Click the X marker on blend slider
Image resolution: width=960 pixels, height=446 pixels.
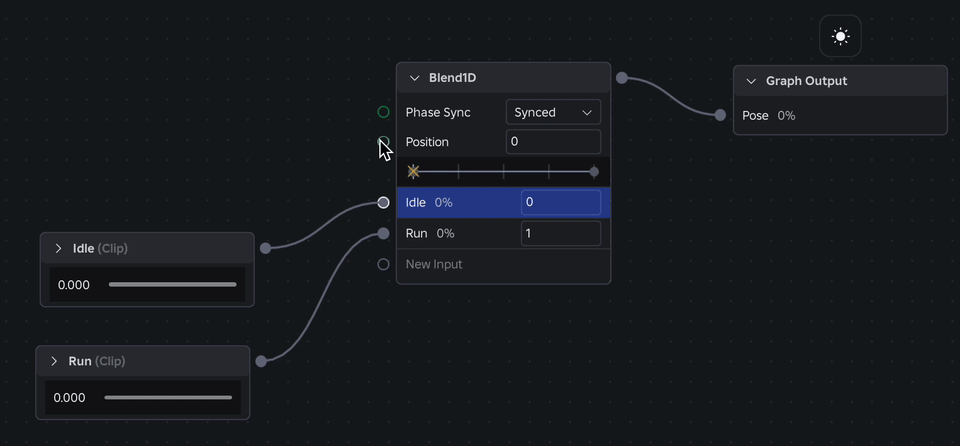[x=413, y=172]
